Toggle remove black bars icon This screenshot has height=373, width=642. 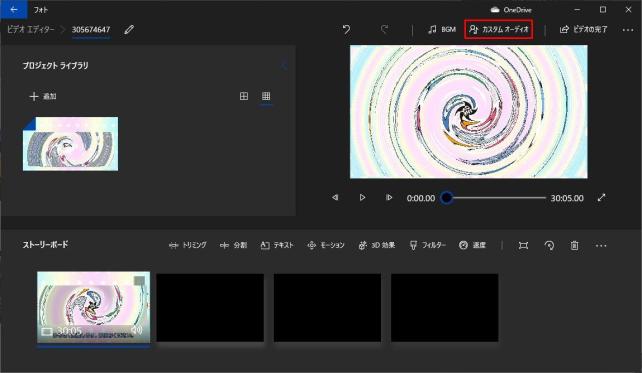pyautogui.click(x=523, y=246)
